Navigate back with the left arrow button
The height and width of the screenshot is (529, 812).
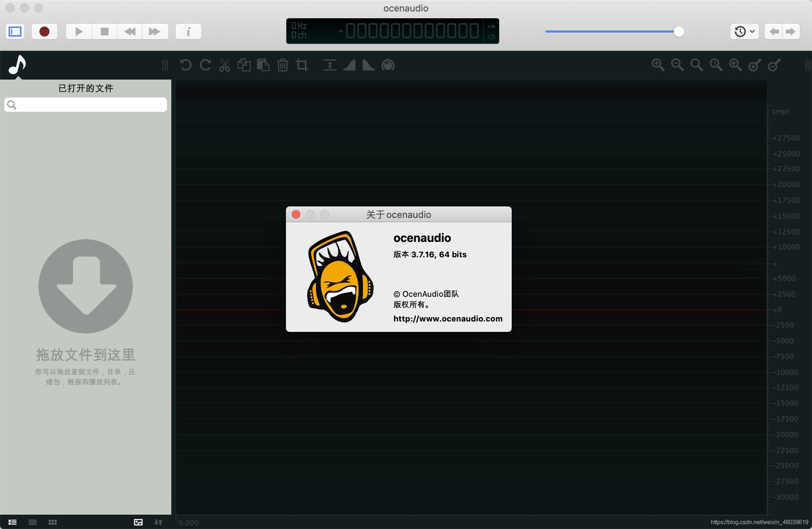click(x=774, y=32)
